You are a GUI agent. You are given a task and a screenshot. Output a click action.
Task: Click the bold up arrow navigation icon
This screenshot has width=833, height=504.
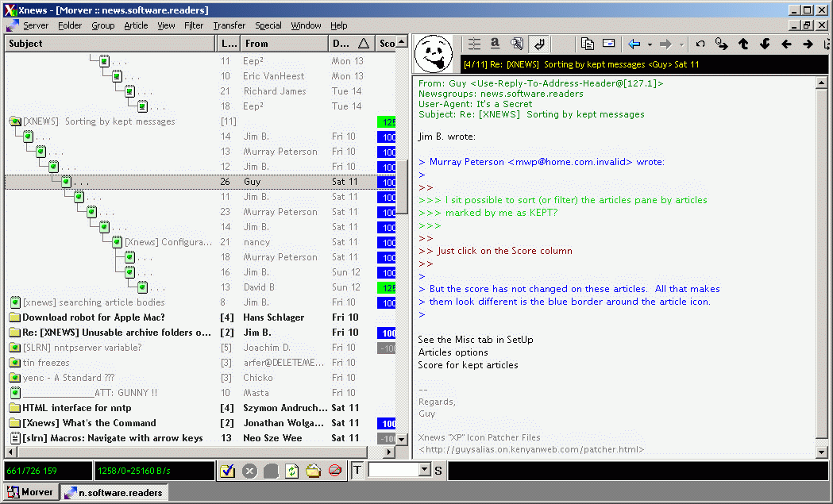click(743, 44)
